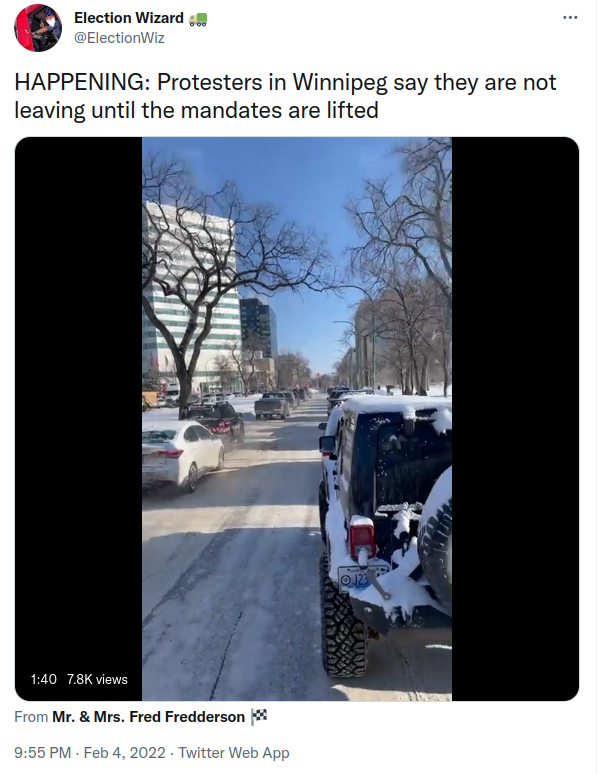Click the tweet text about Winnipeg protesters
The image size is (609, 774).
(285, 96)
